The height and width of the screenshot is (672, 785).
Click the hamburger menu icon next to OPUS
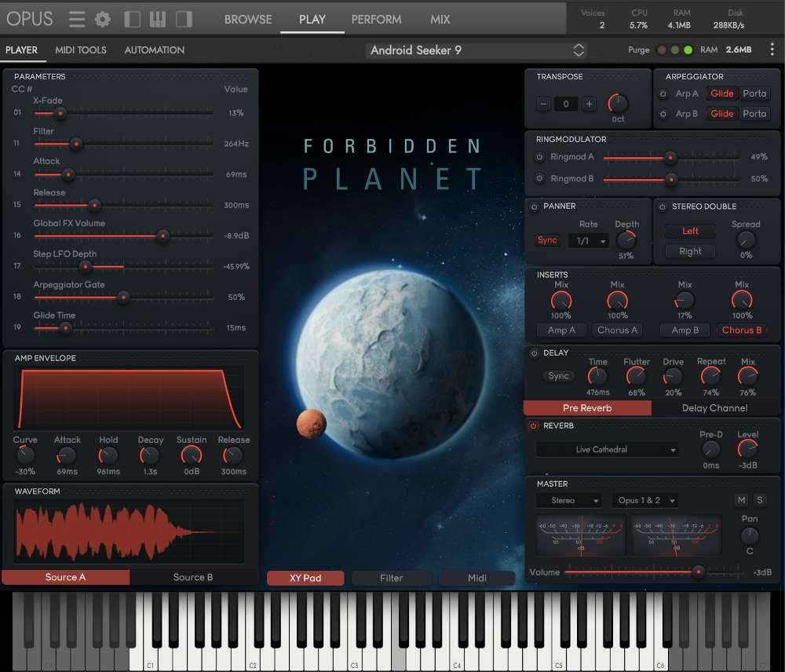[x=76, y=19]
